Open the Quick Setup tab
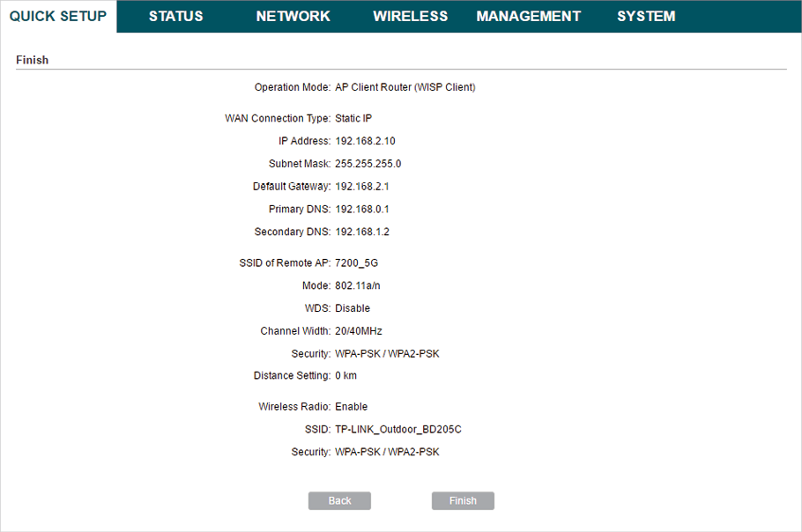This screenshot has width=802, height=532. click(x=58, y=17)
